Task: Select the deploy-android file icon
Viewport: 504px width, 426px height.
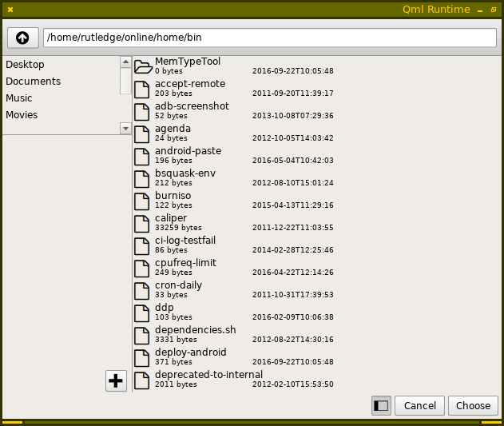Action: coord(142,357)
